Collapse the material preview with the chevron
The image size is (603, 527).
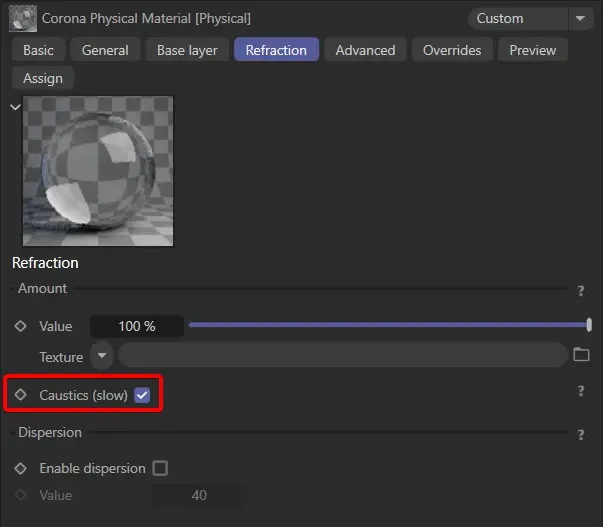(x=15, y=107)
